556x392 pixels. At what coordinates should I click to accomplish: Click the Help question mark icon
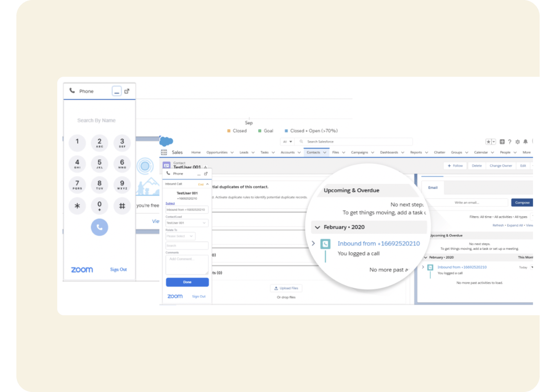click(x=509, y=142)
